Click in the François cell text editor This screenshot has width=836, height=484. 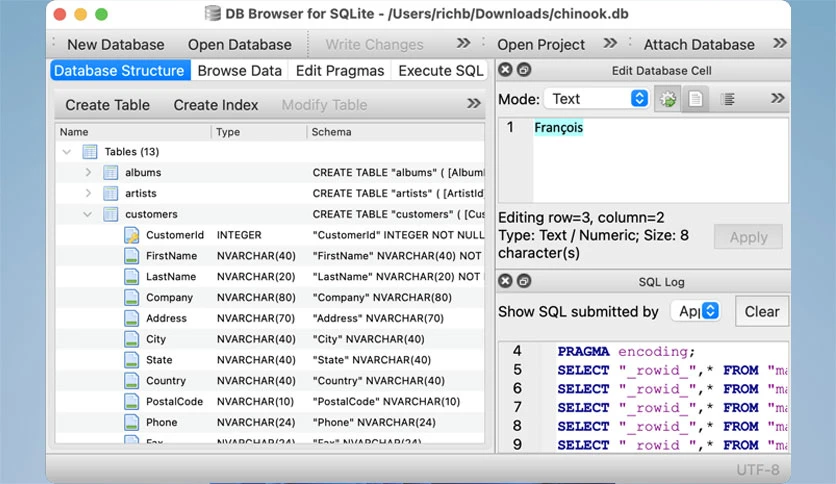click(x=660, y=160)
